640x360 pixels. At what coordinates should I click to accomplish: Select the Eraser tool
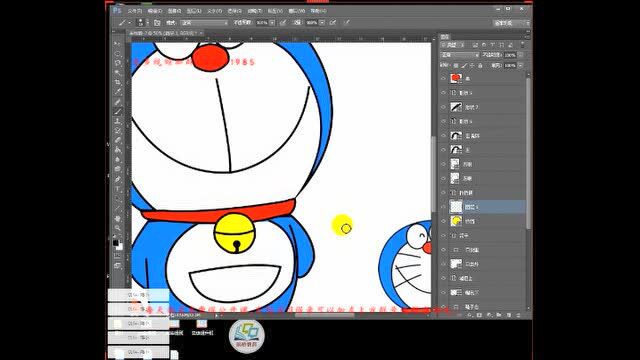pyautogui.click(x=118, y=140)
